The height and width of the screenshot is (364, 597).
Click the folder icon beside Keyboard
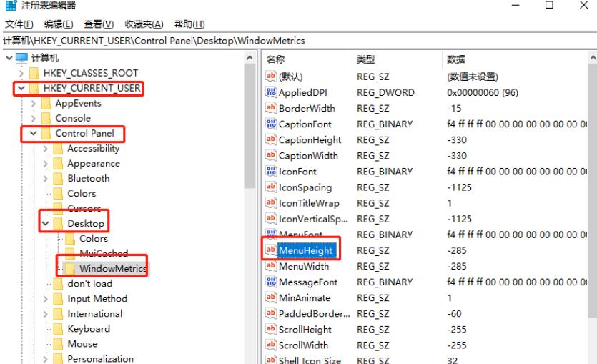point(59,329)
